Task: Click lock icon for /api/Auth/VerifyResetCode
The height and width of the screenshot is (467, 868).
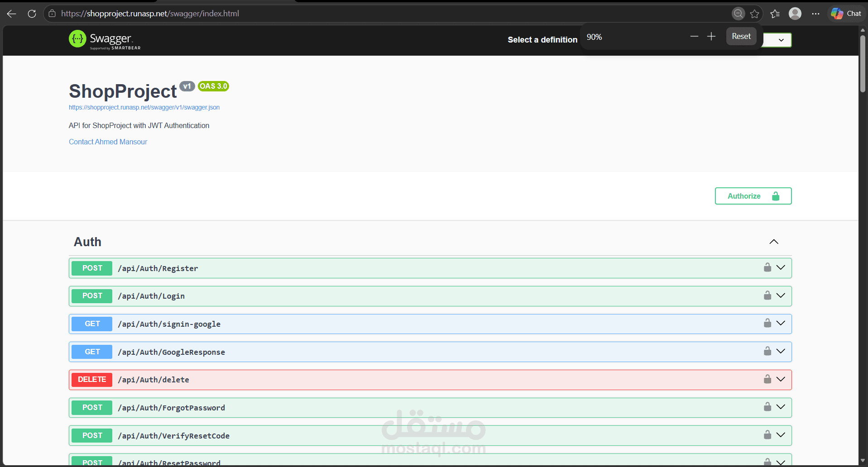Action: pyautogui.click(x=767, y=435)
